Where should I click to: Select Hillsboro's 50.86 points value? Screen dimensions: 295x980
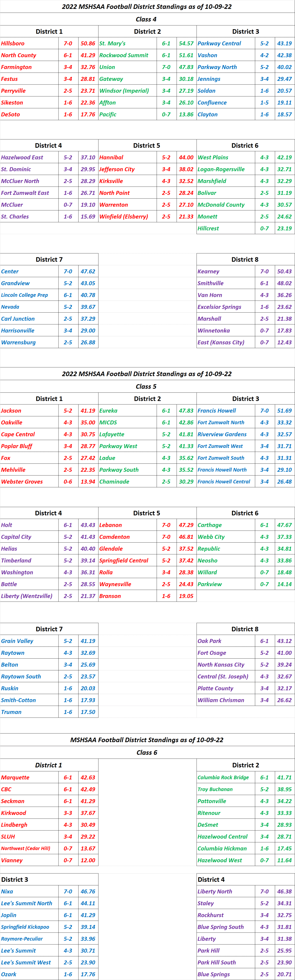tap(88, 43)
